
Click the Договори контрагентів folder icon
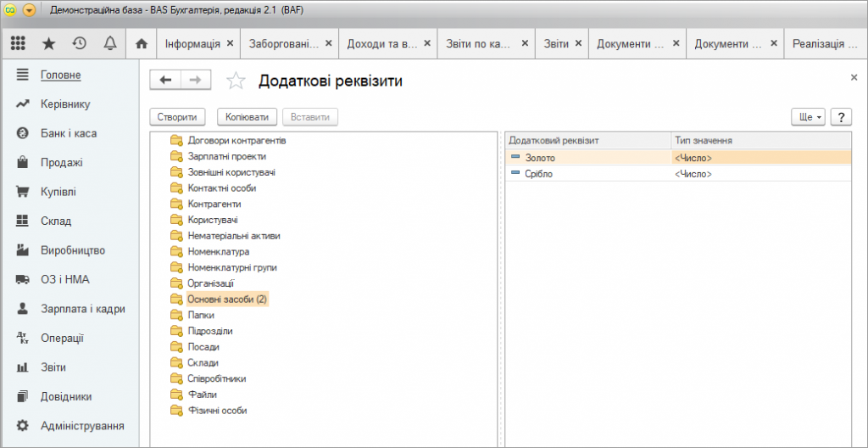tap(176, 140)
